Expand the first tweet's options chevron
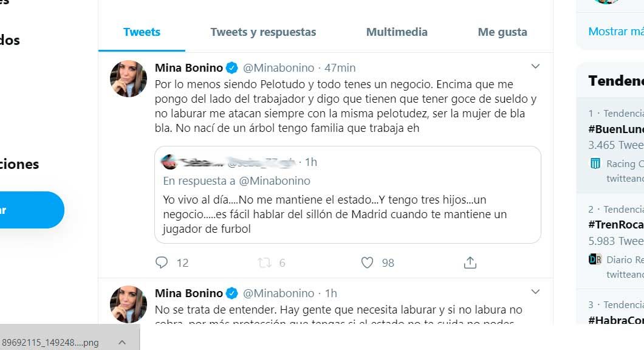This screenshot has width=644, height=350. [535, 66]
